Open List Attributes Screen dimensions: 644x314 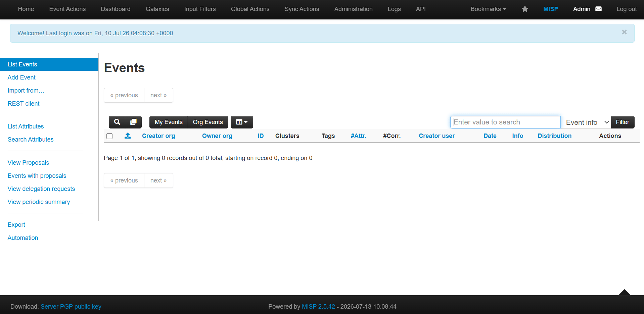26,126
